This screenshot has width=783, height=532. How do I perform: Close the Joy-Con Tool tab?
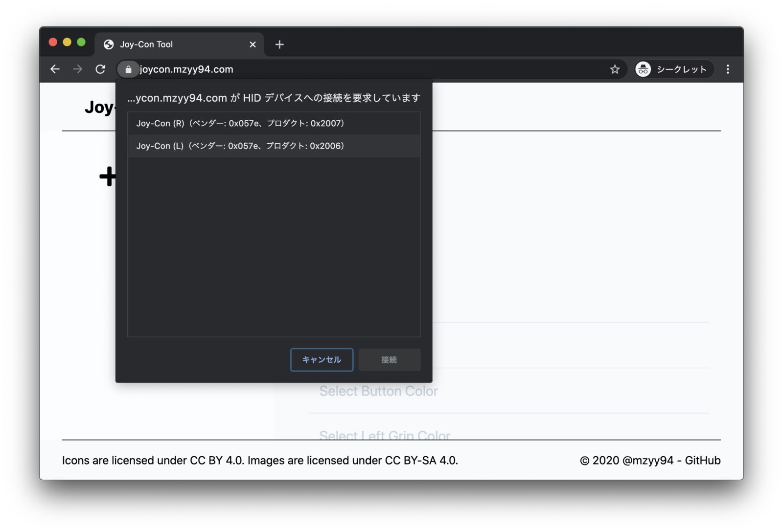253,44
